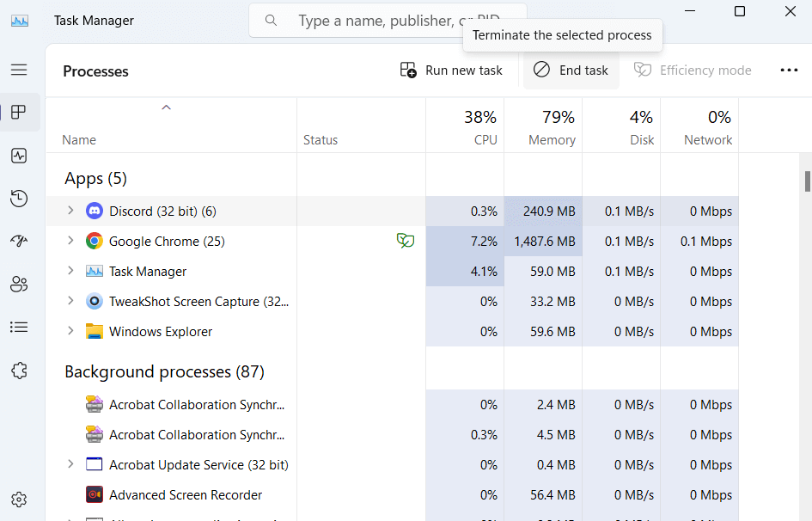812x521 pixels.
Task: Sort by the Network column header
Action: pos(699,126)
